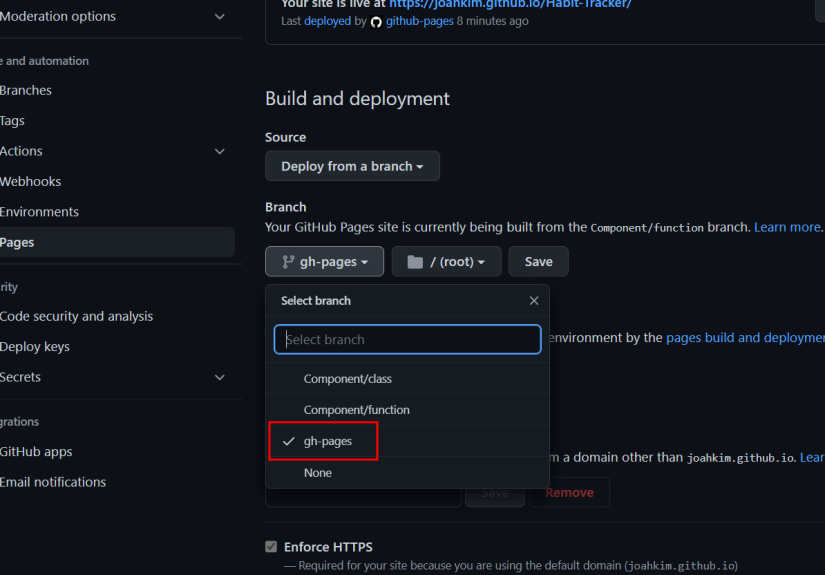
Task: Open Branches in the sidebar
Action: 25,90
